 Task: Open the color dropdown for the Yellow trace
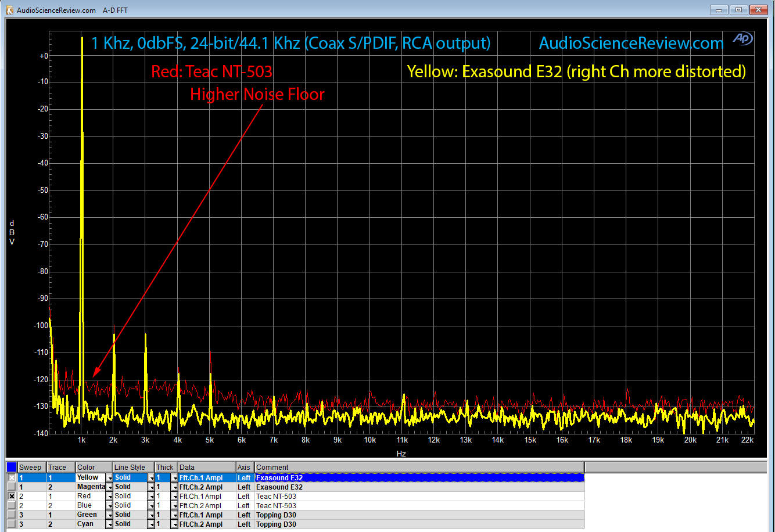pyautogui.click(x=109, y=477)
